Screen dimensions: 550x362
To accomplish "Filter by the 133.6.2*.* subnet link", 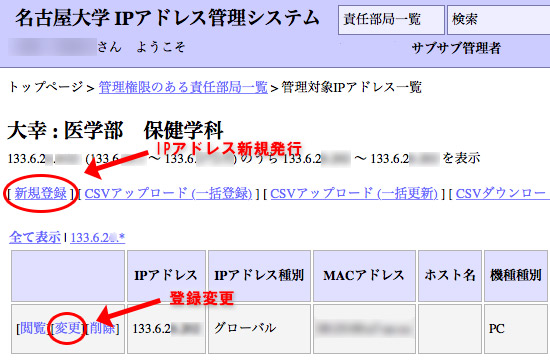I will [x=98, y=237].
